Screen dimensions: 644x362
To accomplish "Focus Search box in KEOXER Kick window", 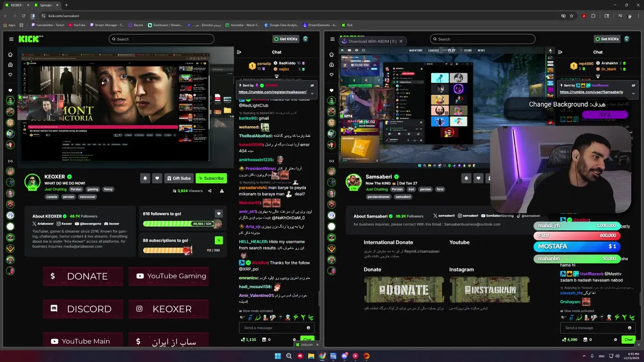I will (x=162, y=39).
